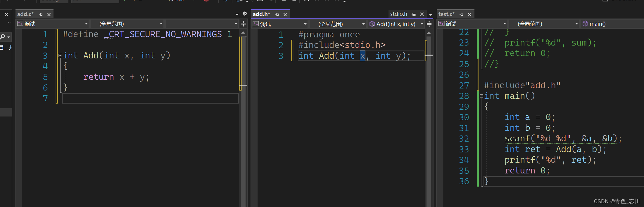Place cursor on empty line 7 in add.c

coord(150,98)
